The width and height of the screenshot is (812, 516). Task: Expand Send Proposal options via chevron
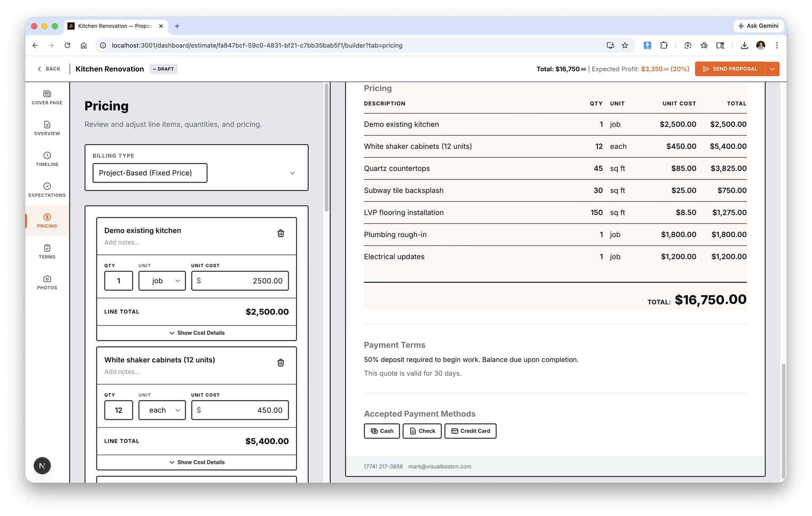point(773,69)
